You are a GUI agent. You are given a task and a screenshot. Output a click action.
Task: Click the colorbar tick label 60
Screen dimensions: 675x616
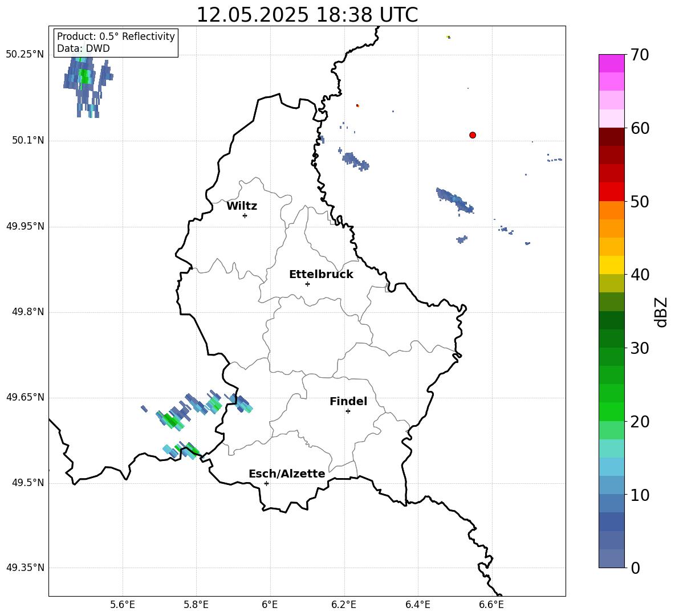640,128
